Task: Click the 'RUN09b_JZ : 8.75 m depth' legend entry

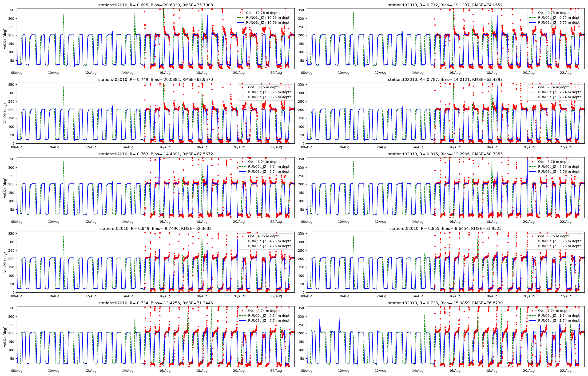Action: click(x=270, y=97)
